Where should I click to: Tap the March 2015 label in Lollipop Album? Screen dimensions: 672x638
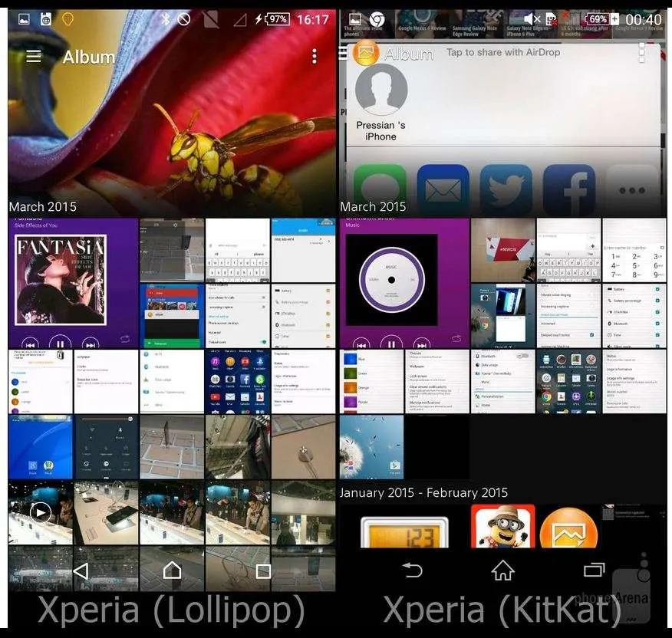[42, 206]
